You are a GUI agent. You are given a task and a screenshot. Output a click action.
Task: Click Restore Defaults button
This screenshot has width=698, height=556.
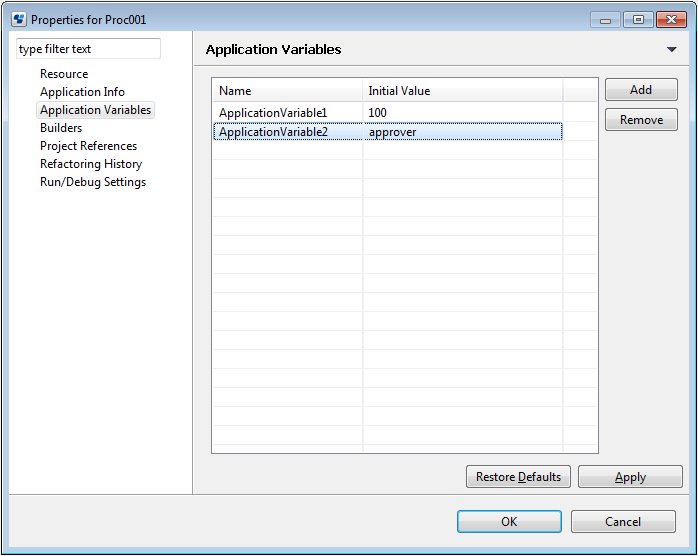[518, 477]
